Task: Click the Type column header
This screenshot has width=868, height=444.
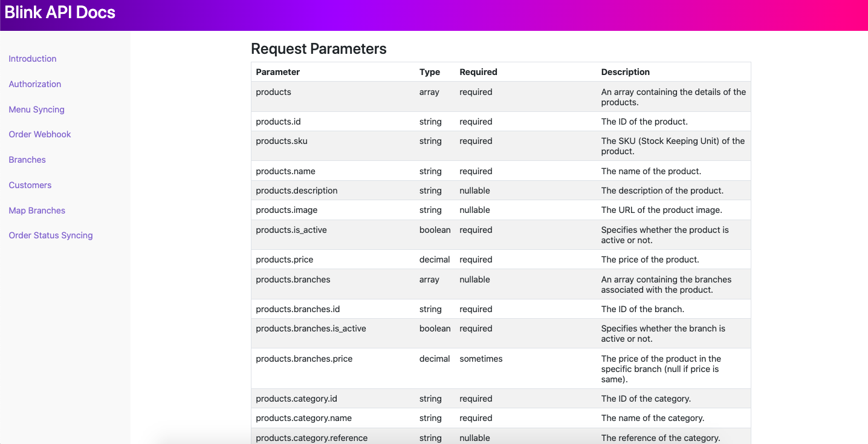Action: [430, 72]
